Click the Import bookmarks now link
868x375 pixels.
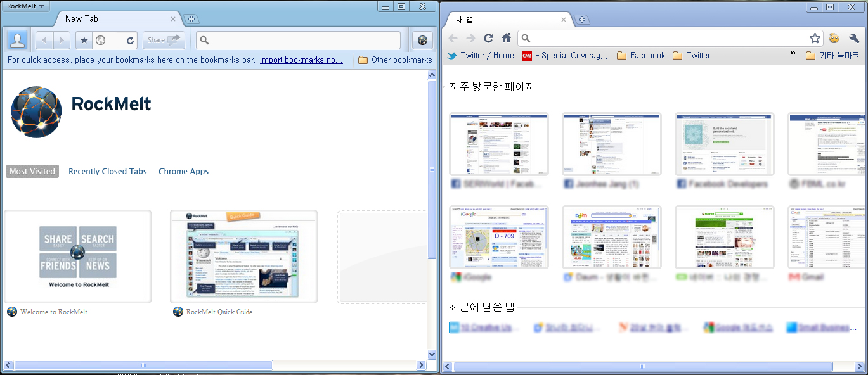click(x=301, y=60)
